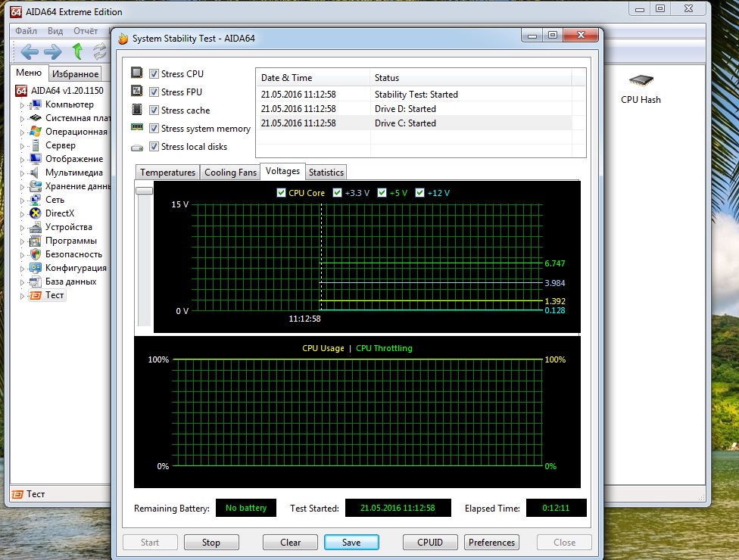Expand the Сервер tree node
The image size is (739, 560).
point(22,146)
